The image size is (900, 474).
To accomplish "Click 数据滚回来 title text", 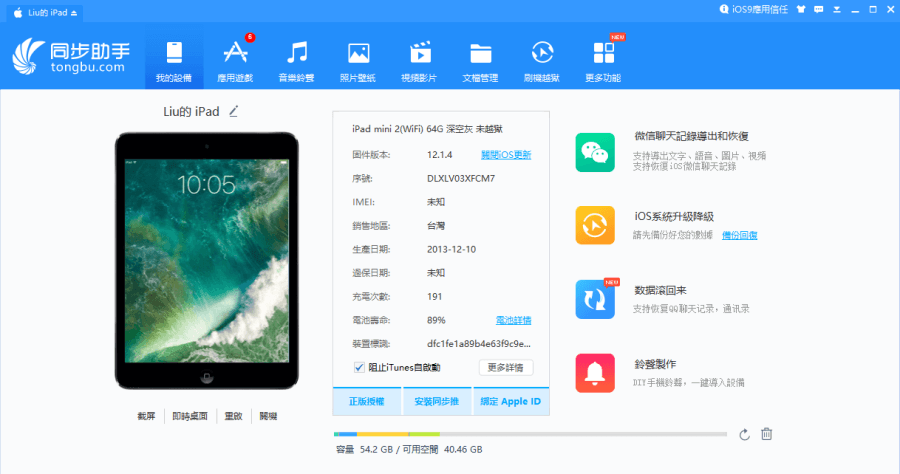I will point(660,290).
